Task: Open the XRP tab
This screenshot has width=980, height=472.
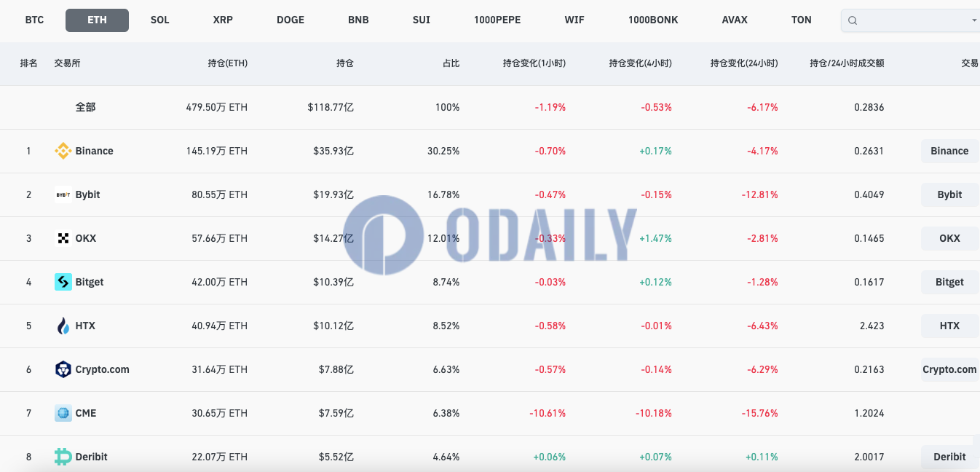Action: point(223,20)
